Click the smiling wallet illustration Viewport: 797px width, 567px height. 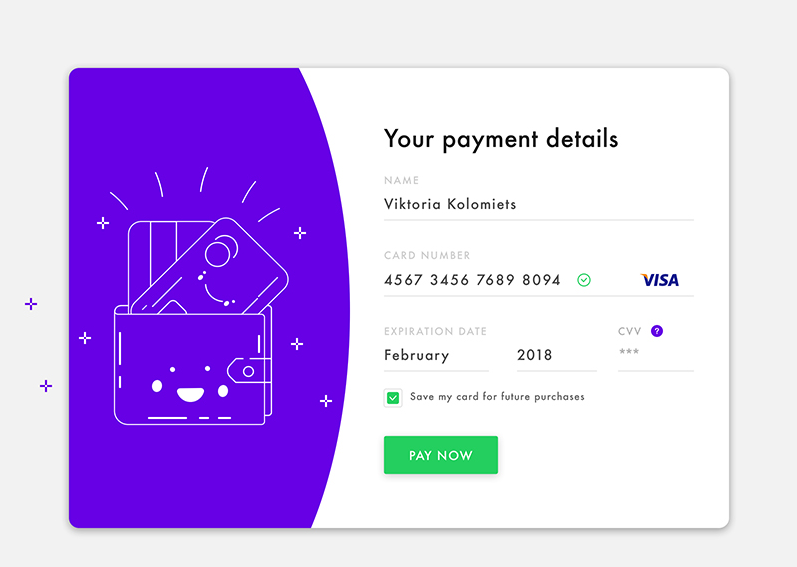[x=192, y=365]
